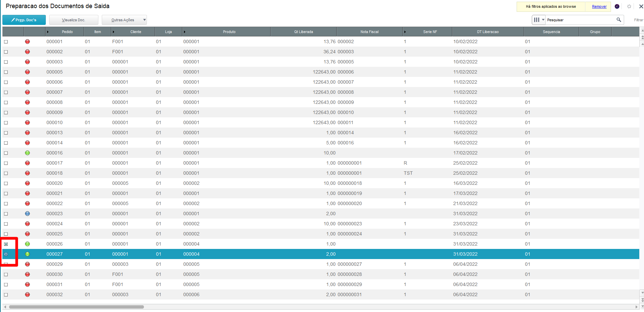
Task: Click the Nota Fiscal column header
Action: click(370, 32)
